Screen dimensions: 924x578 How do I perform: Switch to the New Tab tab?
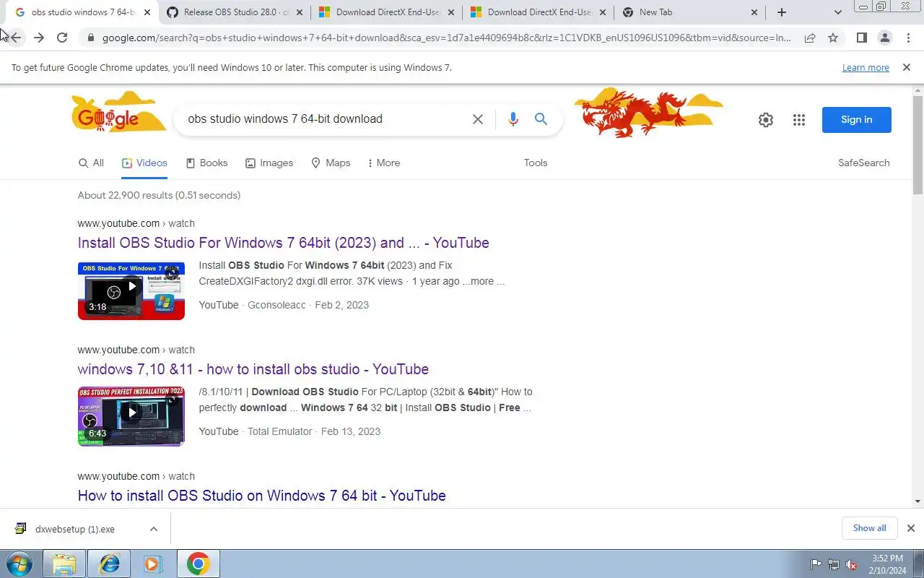[689, 12]
